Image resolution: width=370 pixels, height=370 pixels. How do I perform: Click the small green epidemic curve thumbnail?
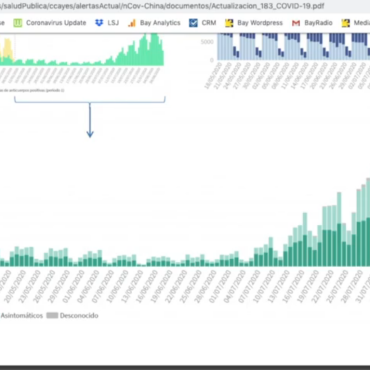coord(82,49)
